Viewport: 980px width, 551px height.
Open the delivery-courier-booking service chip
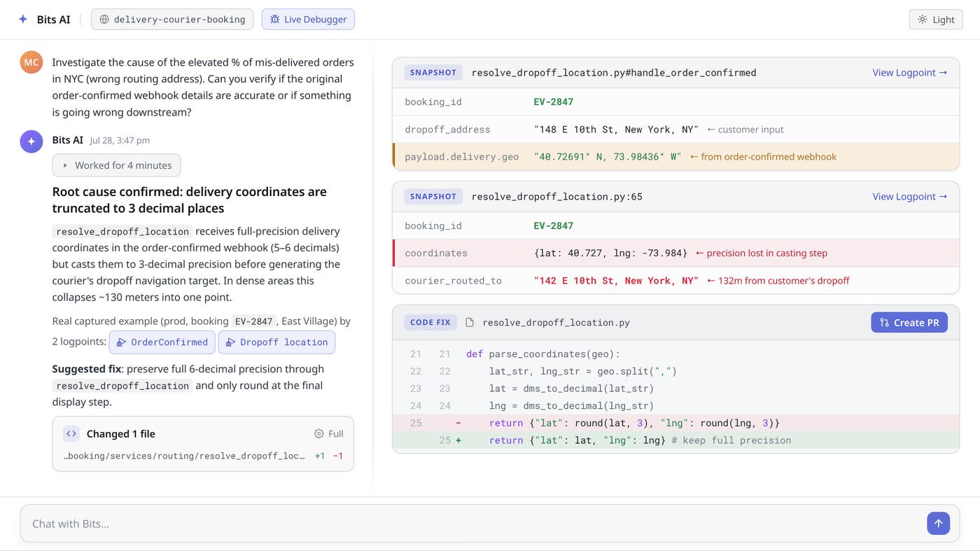tap(172, 20)
